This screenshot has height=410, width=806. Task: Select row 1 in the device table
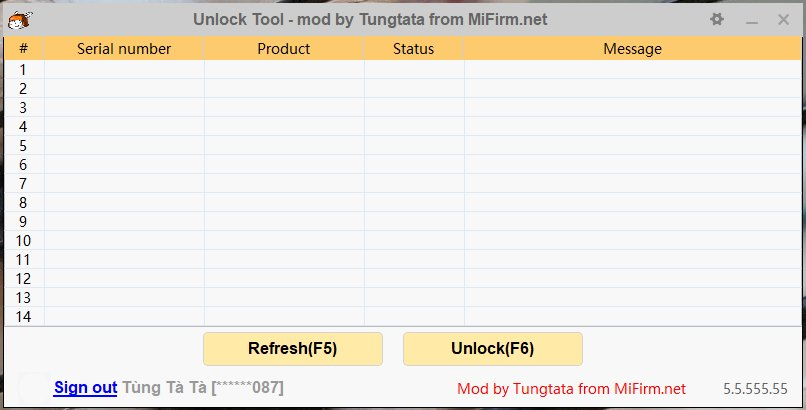(23, 69)
